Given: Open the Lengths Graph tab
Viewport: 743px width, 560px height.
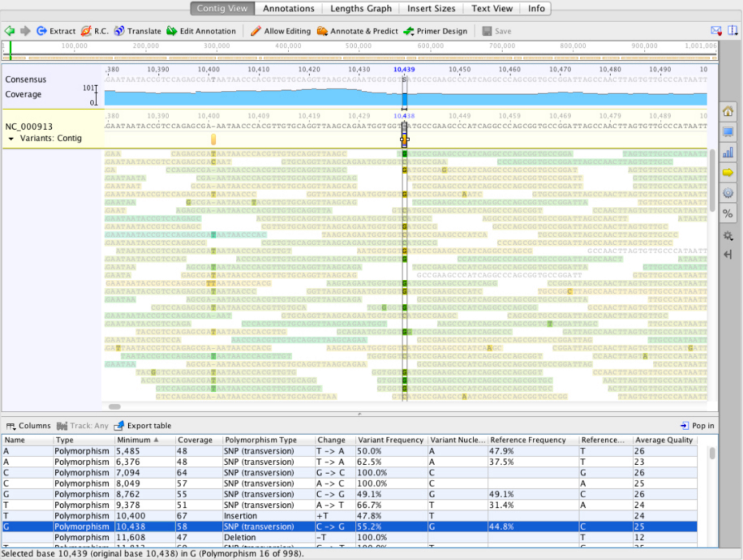Looking at the screenshot, I should [x=361, y=8].
